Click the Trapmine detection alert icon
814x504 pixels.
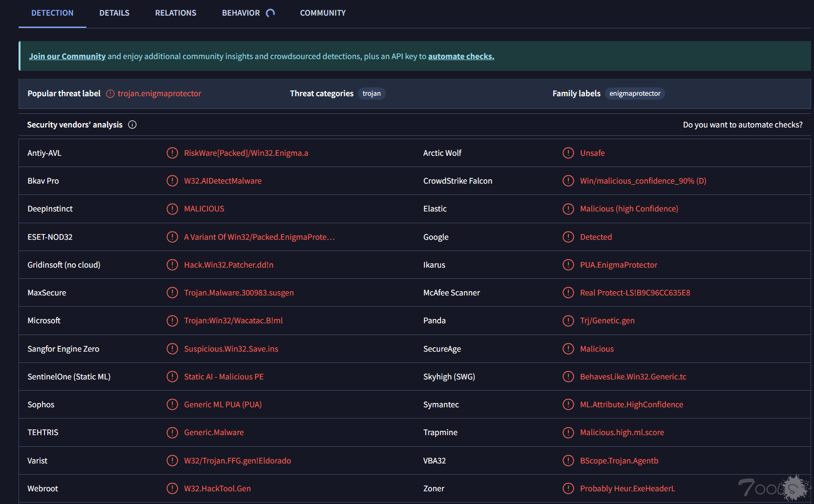568,433
